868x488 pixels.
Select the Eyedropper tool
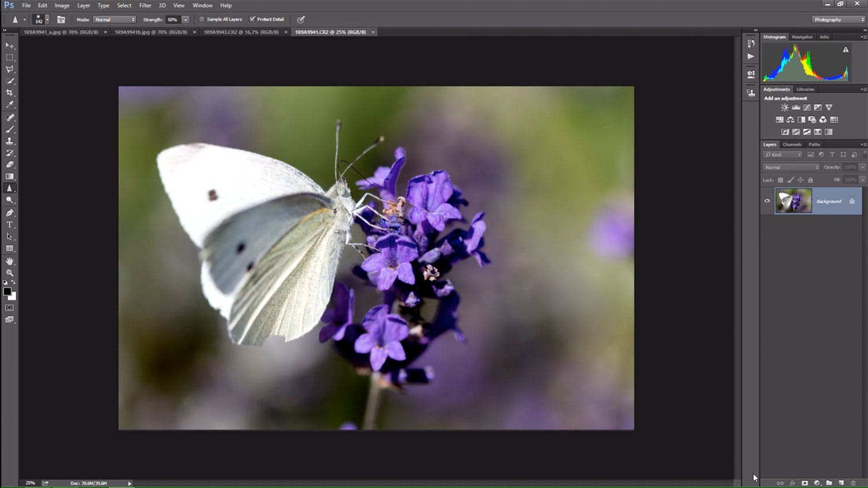(10, 105)
